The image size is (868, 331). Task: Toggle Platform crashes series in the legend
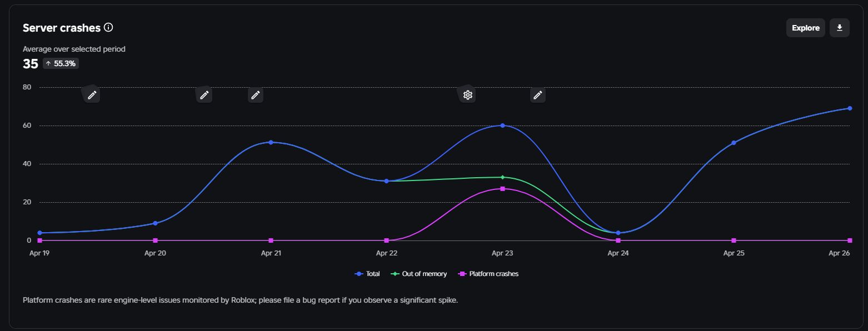tap(488, 274)
